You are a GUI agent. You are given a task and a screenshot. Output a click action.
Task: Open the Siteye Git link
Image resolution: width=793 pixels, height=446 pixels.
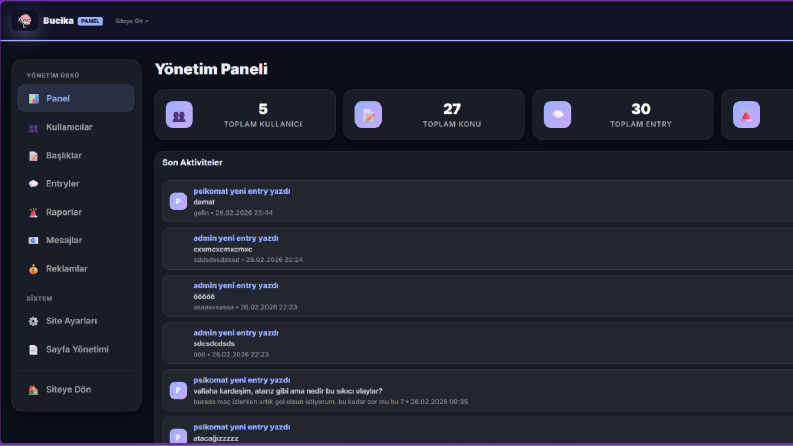(131, 21)
